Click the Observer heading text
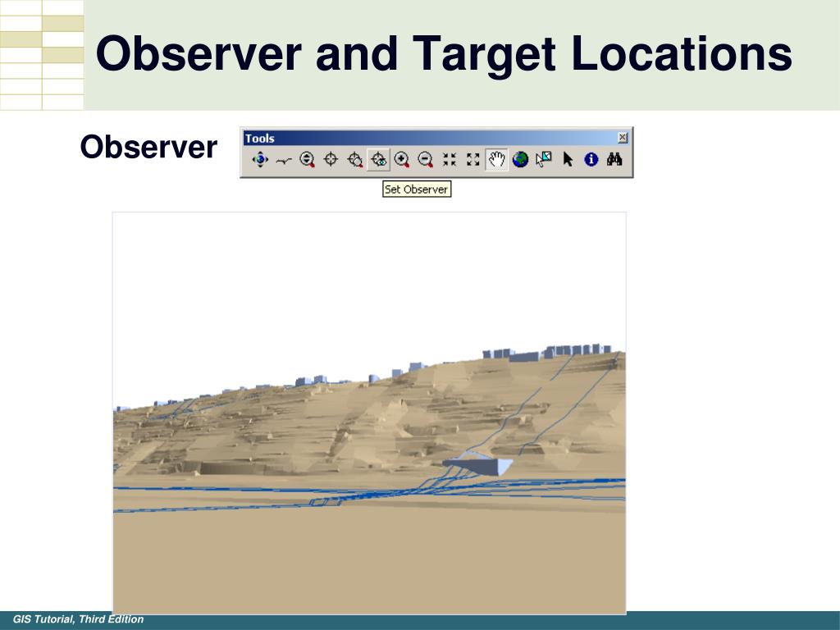The height and width of the screenshot is (630, 840). tap(148, 147)
